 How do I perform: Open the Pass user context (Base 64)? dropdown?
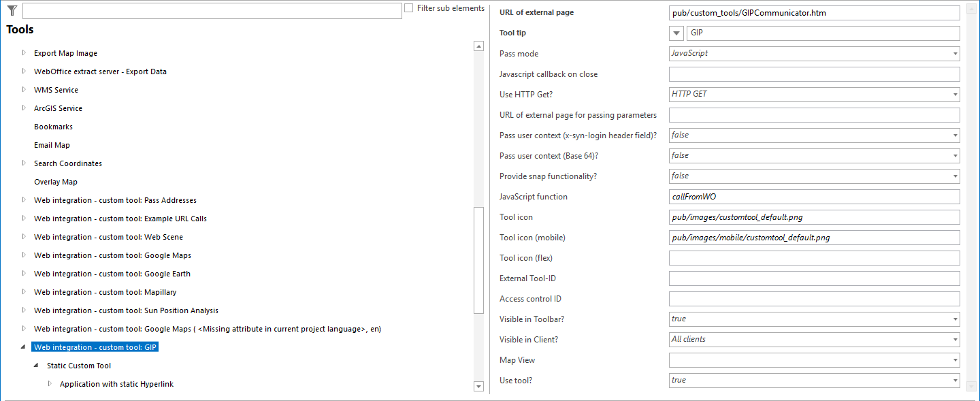point(953,155)
